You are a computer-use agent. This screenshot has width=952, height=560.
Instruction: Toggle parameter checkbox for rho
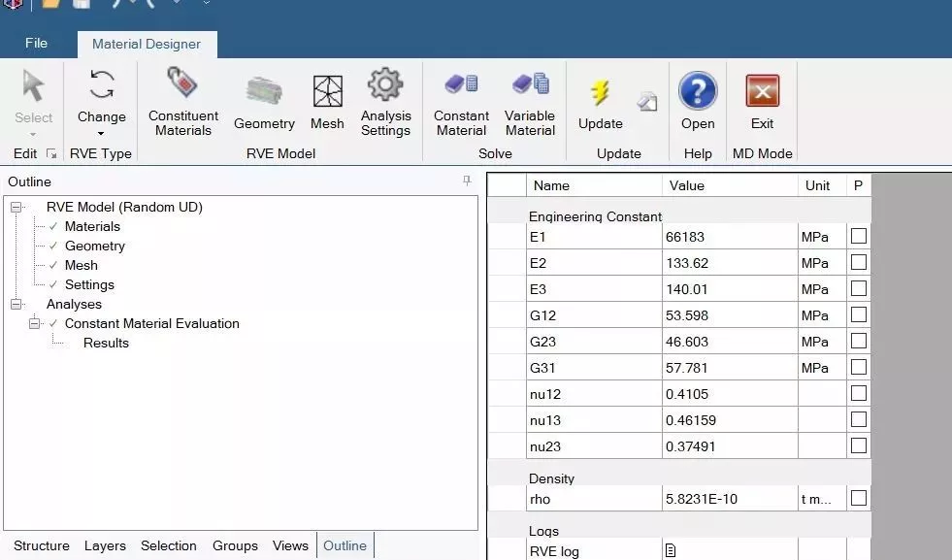point(859,498)
